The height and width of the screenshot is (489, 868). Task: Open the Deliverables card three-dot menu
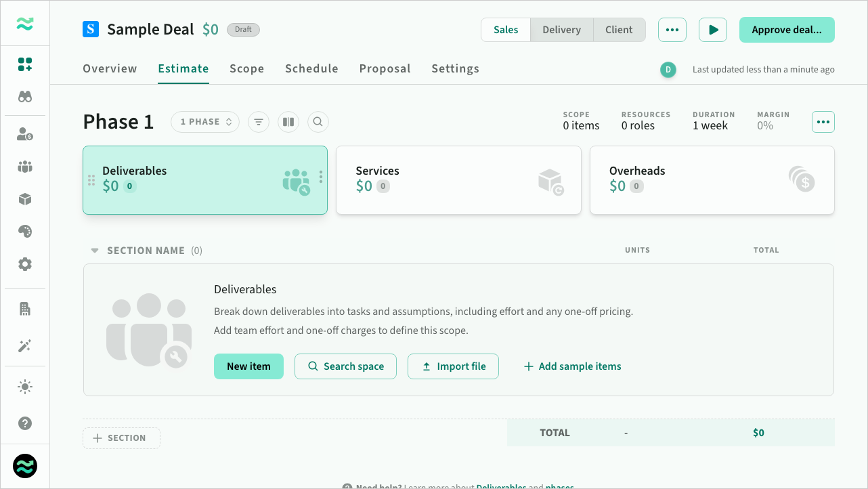tap(320, 177)
